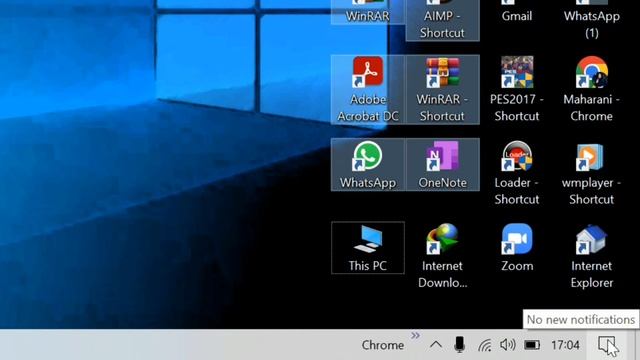Select the WhatsApp desktop shortcut

click(368, 164)
